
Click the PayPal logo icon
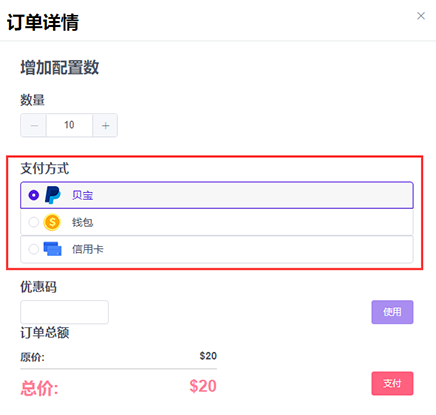pos(53,195)
